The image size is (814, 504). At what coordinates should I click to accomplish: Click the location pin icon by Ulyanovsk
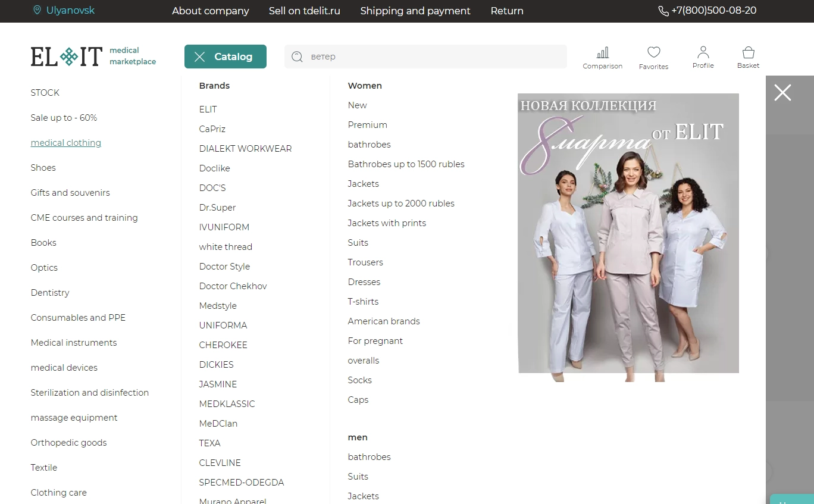[x=37, y=10]
